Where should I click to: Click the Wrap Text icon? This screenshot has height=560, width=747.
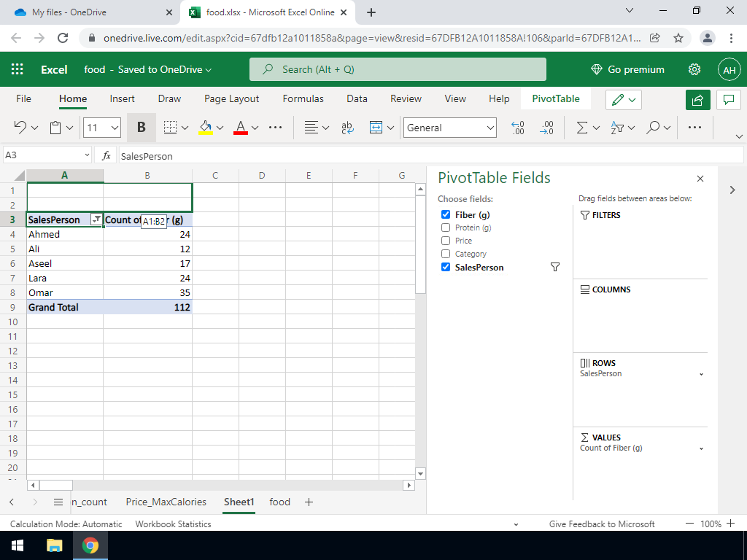(x=347, y=128)
